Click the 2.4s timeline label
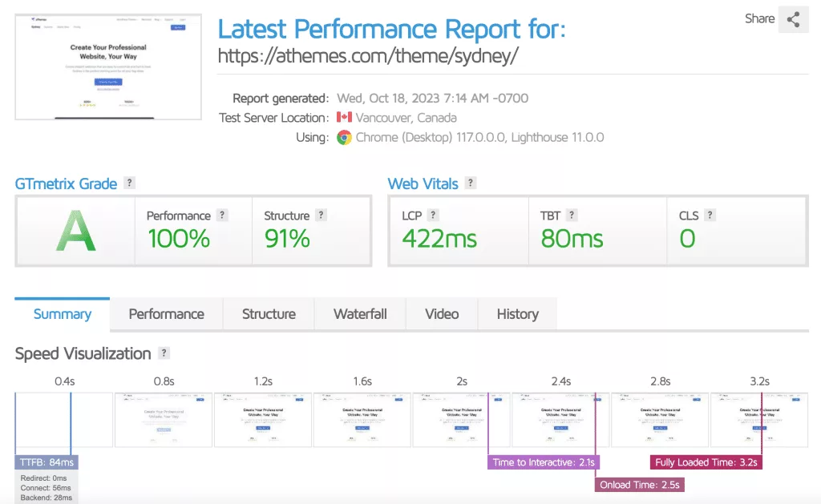The height and width of the screenshot is (504, 821). (560, 381)
